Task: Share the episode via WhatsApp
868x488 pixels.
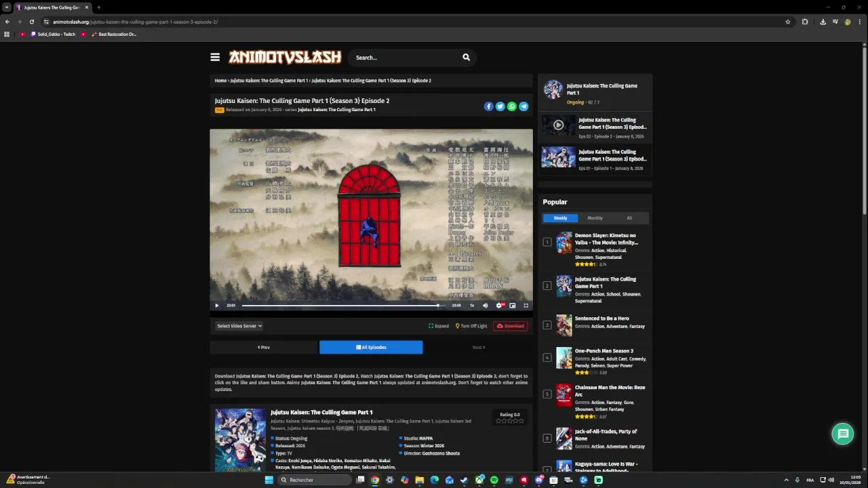Action: [512, 106]
